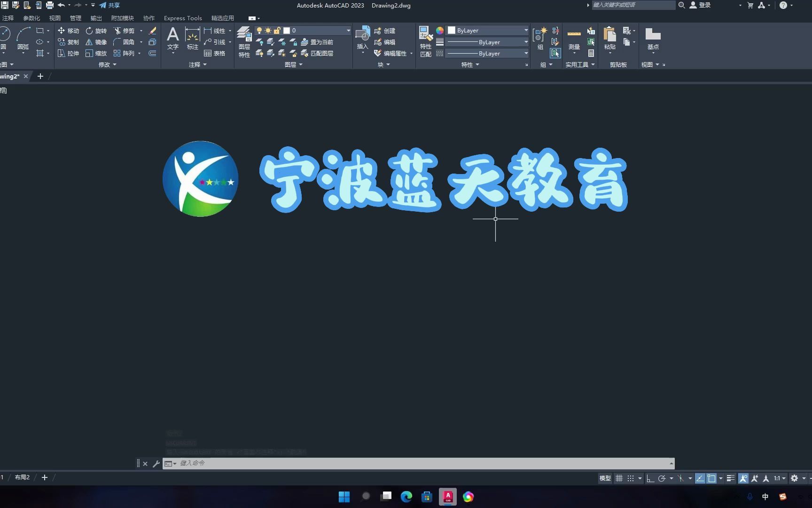Screen dimensions: 812x508
Task: Select the Move (移动) tool
Action: (x=68, y=31)
